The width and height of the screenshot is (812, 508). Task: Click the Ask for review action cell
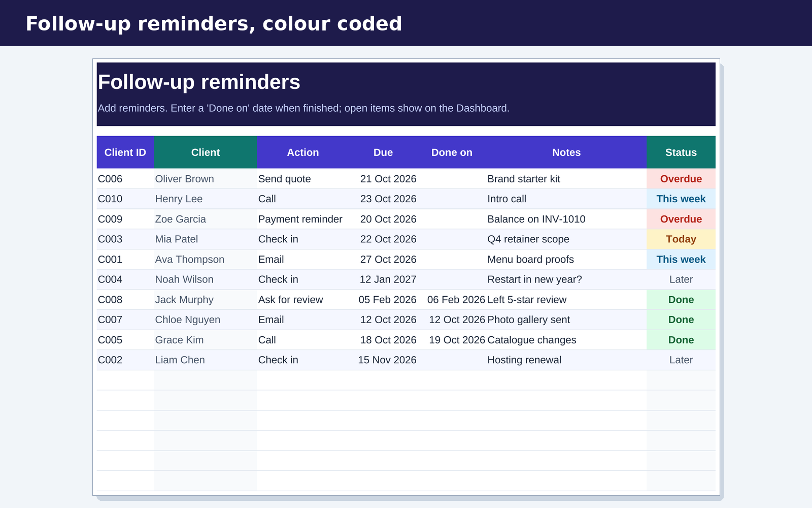[x=303, y=299]
